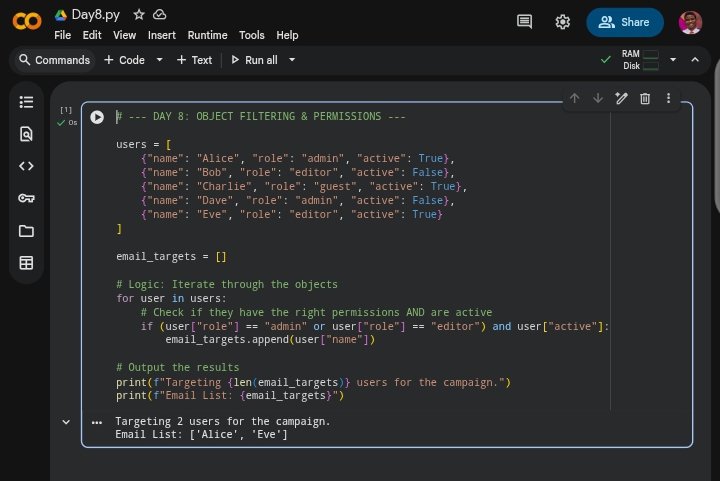This screenshot has width=720, height=481.
Task: Add a new Text cell
Action: click(x=194, y=60)
